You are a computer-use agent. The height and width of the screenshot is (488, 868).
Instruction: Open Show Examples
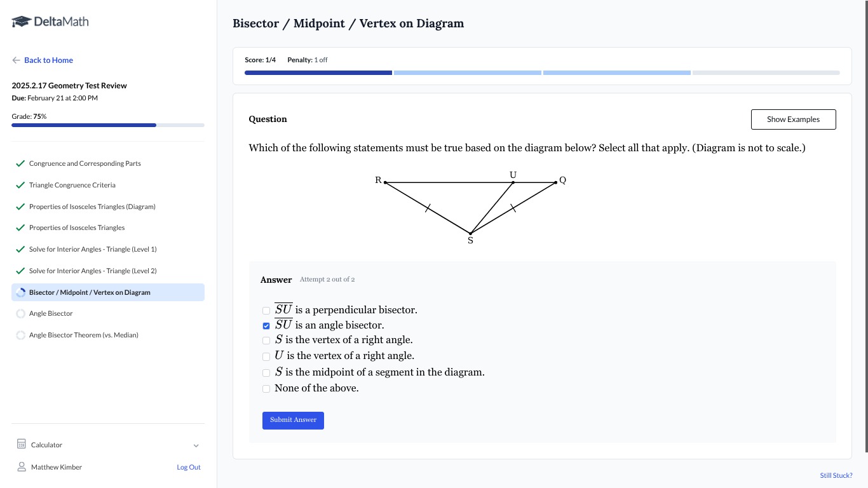tap(793, 119)
